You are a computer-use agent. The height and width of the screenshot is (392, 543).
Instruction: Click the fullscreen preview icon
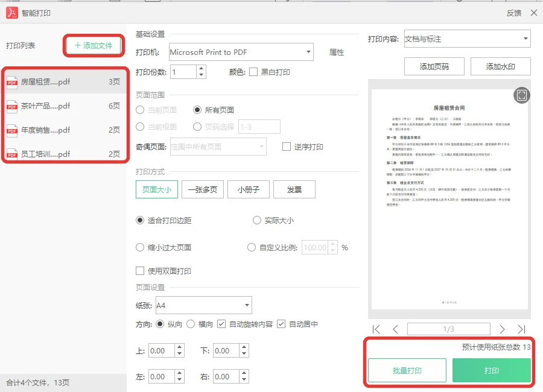point(521,95)
